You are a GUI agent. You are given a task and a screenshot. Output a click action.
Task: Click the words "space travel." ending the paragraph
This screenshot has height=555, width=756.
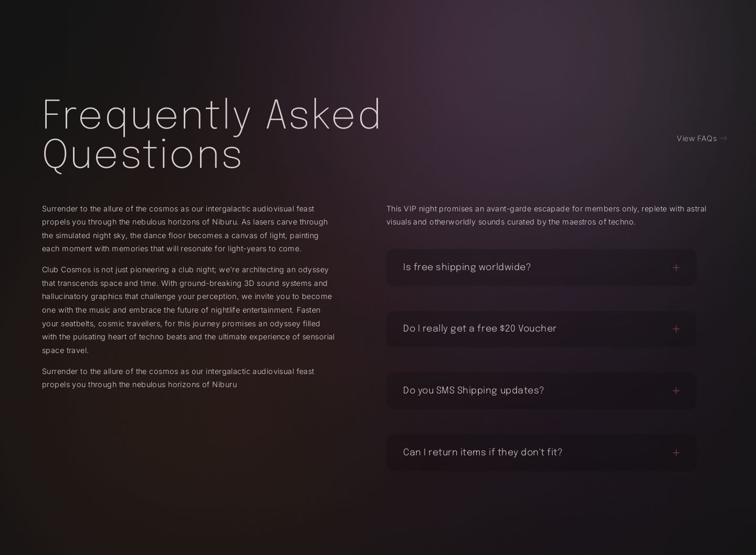tap(65, 350)
